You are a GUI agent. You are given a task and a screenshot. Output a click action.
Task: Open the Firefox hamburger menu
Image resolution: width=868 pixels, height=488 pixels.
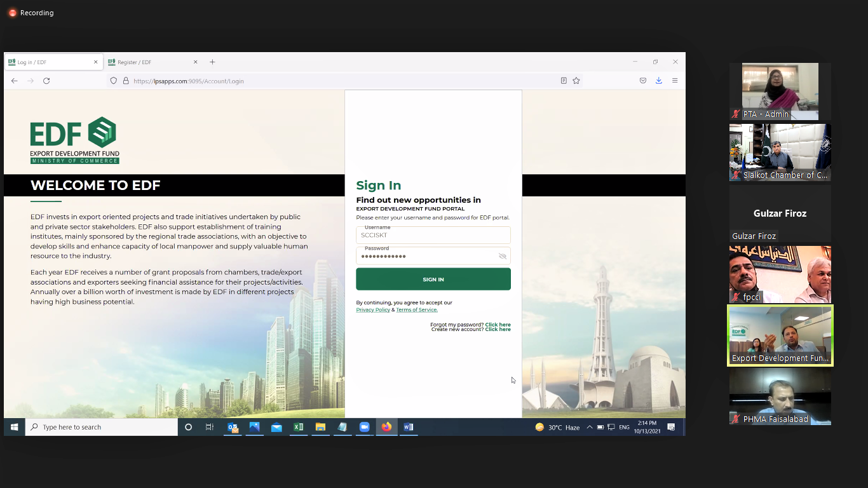pos(675,81)
